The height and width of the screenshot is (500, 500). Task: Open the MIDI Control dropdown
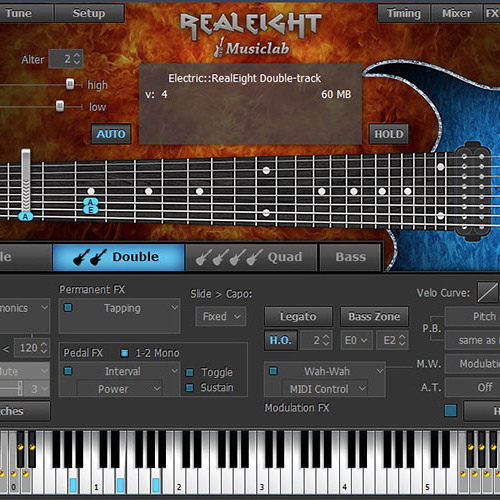(325, 389)
